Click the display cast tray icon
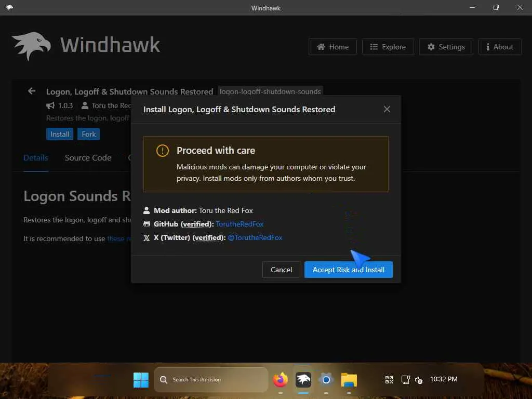This screenshot has width=532, height=399. [405, 380]
